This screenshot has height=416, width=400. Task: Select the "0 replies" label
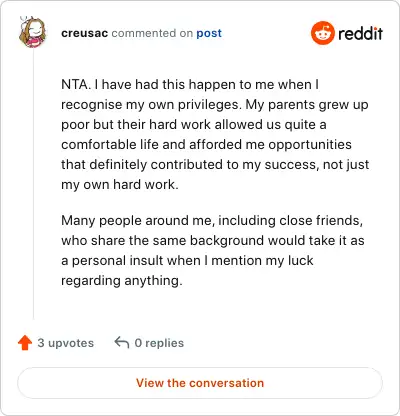tap(159, 343)
